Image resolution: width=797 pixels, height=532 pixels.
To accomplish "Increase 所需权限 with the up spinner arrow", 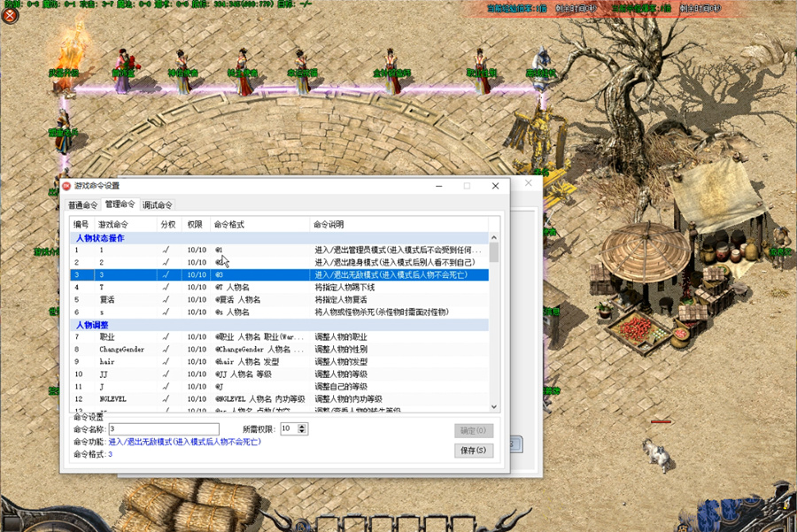I will tap(302, 427).
